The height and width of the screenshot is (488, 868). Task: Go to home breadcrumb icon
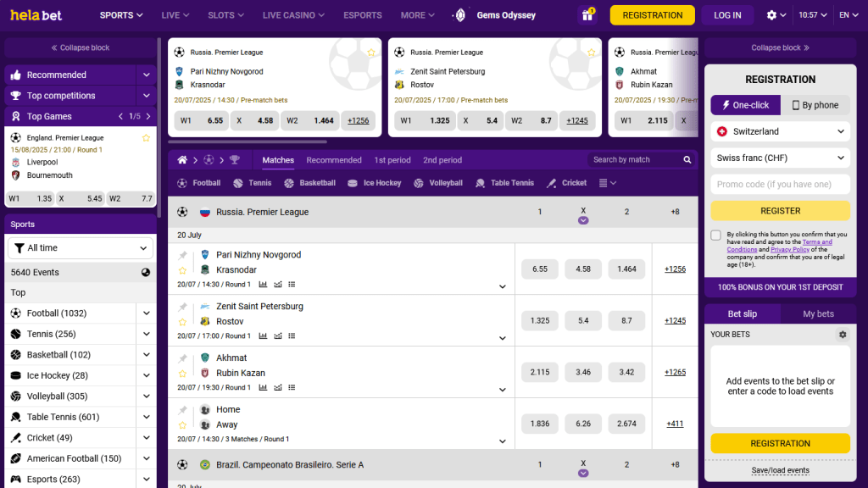tap(182, 160)
